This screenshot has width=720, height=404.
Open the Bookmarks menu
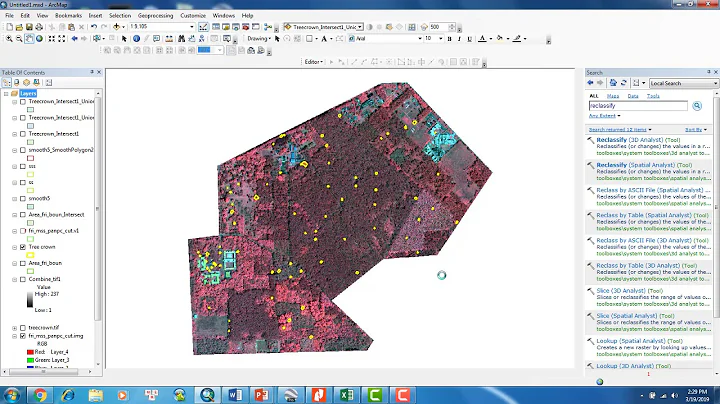(68, 16)
